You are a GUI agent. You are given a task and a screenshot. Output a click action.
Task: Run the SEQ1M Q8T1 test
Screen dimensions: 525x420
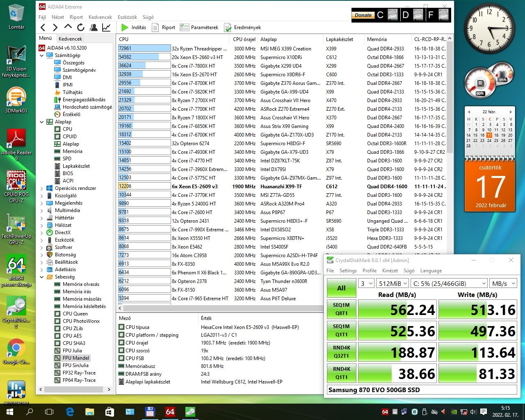(x=341, y=309)
